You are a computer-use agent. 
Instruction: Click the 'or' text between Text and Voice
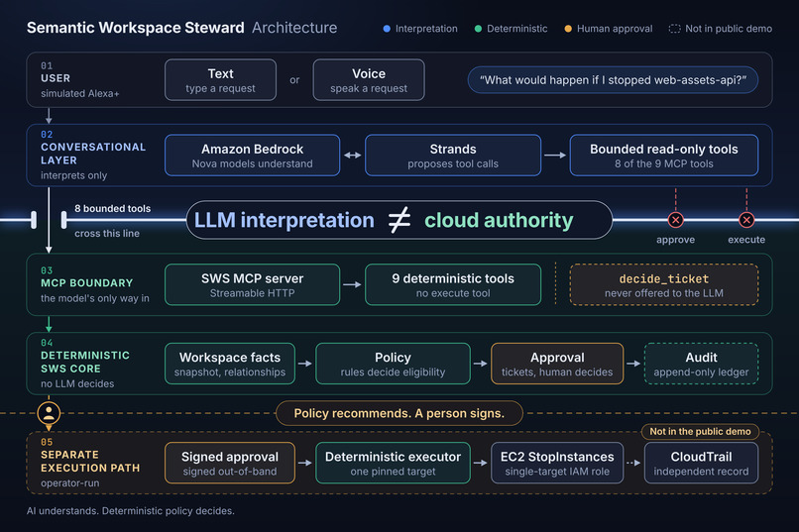click(x=294, y=80)
